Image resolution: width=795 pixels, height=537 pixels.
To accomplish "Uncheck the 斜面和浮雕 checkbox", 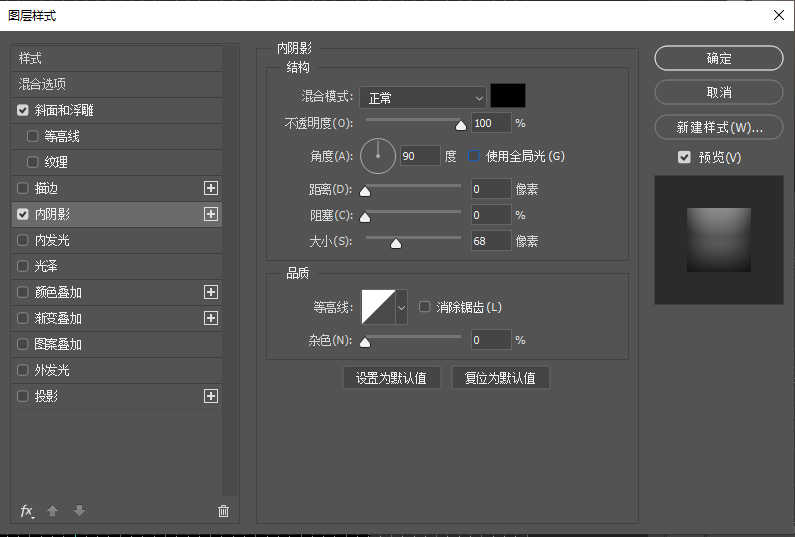I will pos(23,110).
